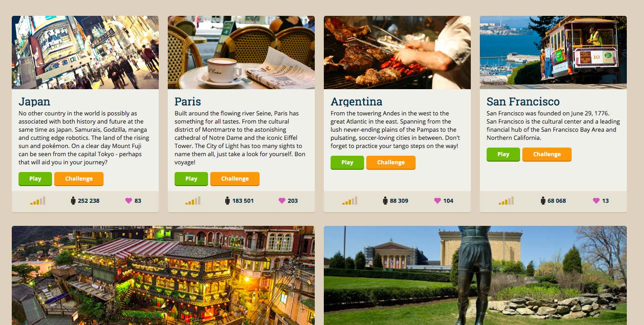Open the Argentina title link
This screenshot has height=325, width=644.
tap(356, 101)
